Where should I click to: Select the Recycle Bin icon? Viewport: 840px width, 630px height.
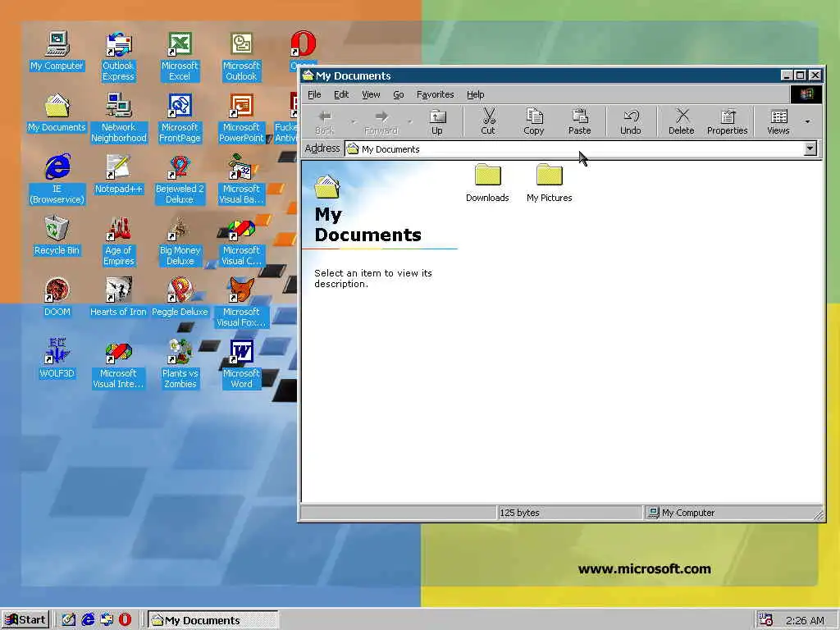pyautogui.click(x=57, y=236)
